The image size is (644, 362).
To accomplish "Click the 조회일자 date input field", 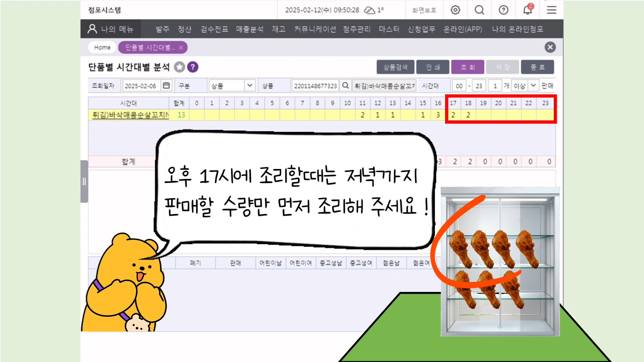I will pyautogui.click(x=142, y=86).
